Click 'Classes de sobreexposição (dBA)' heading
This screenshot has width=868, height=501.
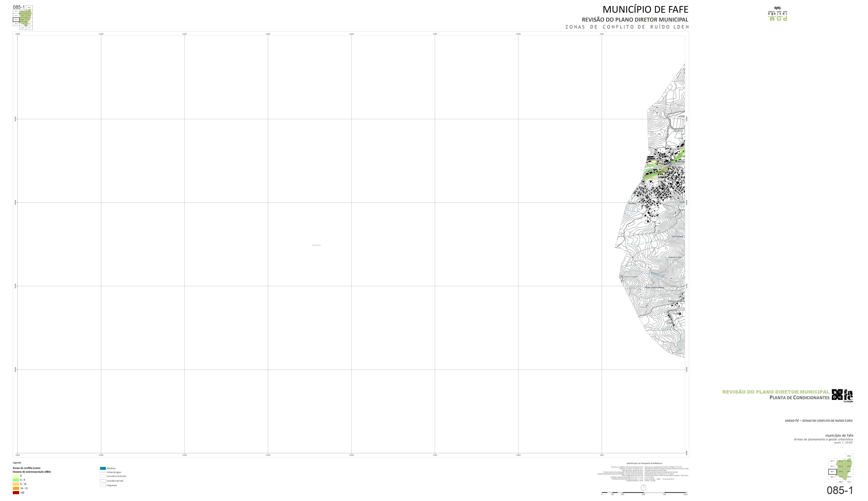(32, 472)
